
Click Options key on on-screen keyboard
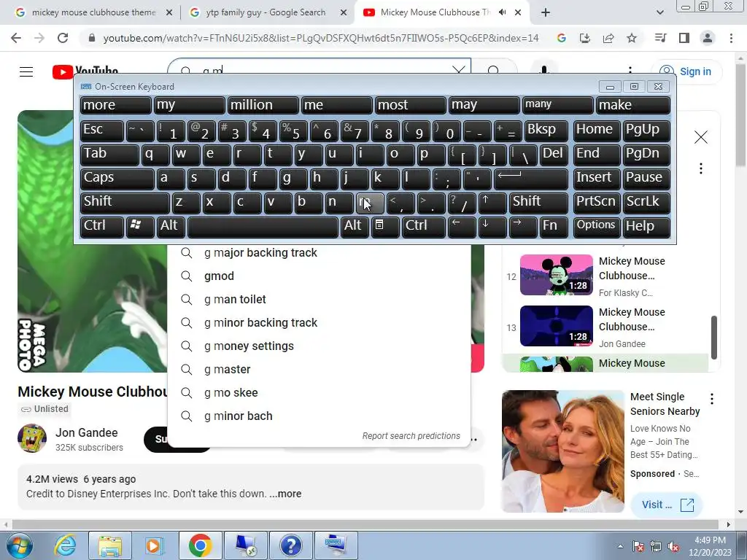point(597,227)
